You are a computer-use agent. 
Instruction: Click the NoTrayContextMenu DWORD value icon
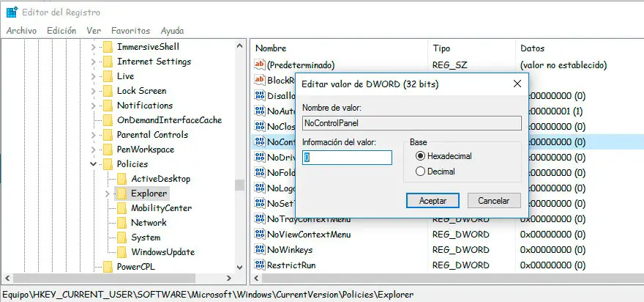tap(259, 219)
